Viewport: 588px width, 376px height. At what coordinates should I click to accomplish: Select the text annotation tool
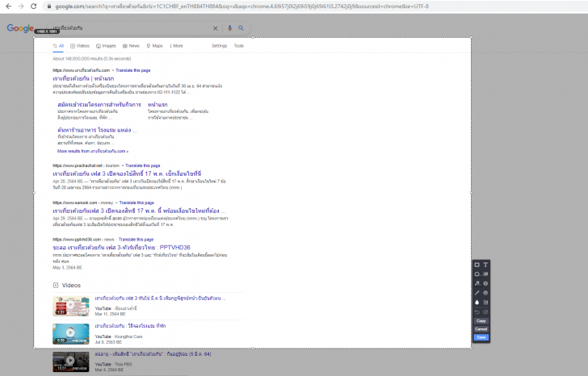485,265
